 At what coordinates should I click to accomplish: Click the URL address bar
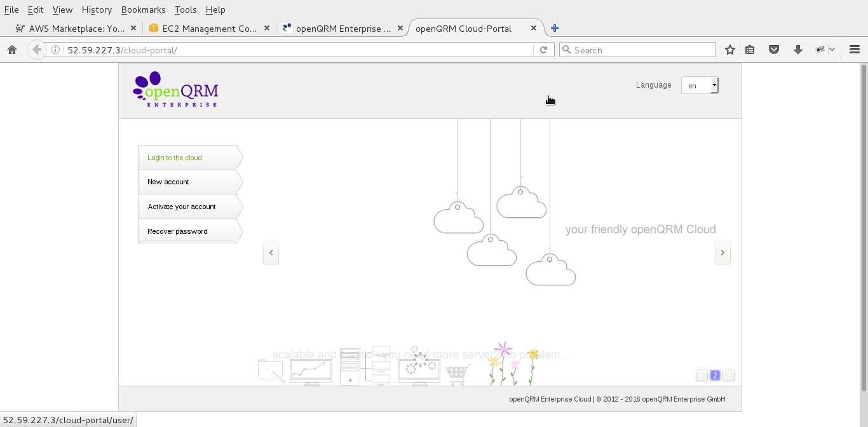tap(299, 50)
